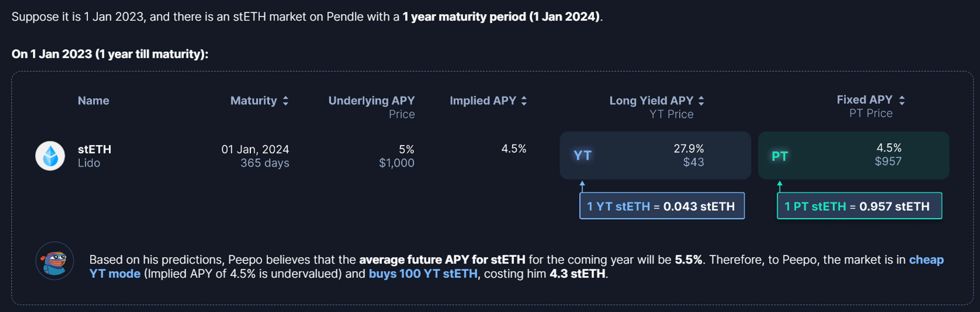This screenshot has width=980, height=312.
Task: Click the green arrow under PT box
Action: (780, 186)
